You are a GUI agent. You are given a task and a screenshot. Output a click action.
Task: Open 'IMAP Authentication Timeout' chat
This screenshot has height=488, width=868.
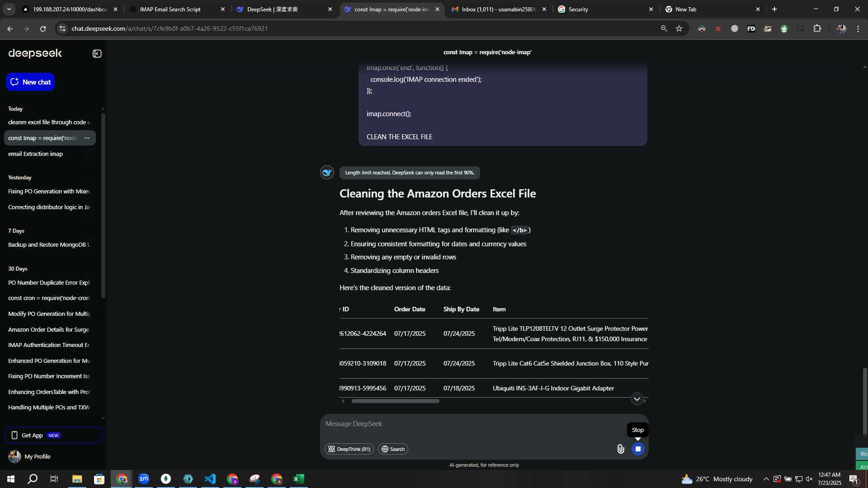(49, 345)
